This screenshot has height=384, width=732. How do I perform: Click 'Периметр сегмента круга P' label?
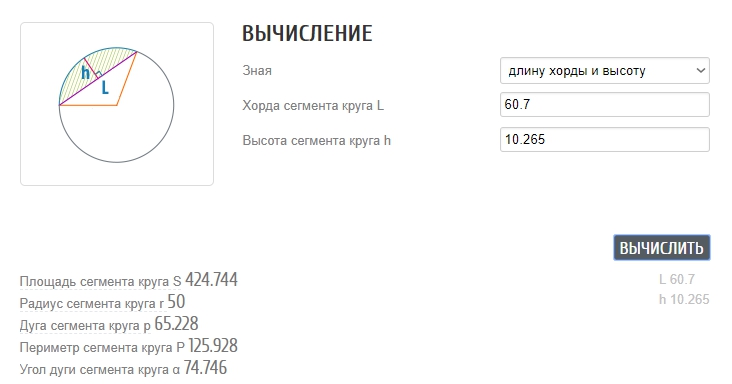coord(102,348)
